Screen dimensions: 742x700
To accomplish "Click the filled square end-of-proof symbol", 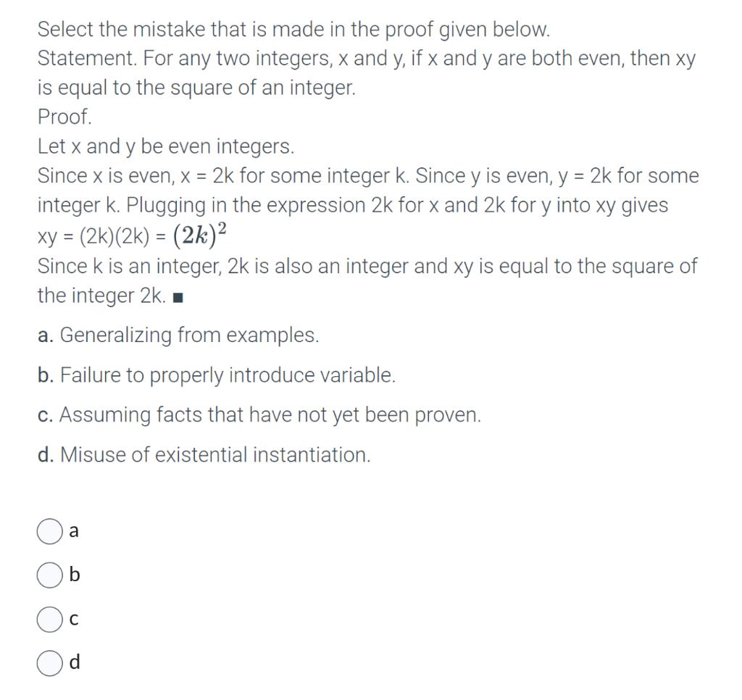I will click(x=177, y=296).
